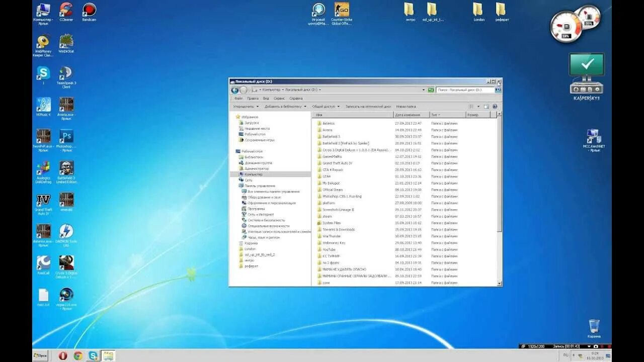The height and width of the screenshot is (362, 644).
Task: Click the Opera icon in the taskbar
Action: coord(63,355)
